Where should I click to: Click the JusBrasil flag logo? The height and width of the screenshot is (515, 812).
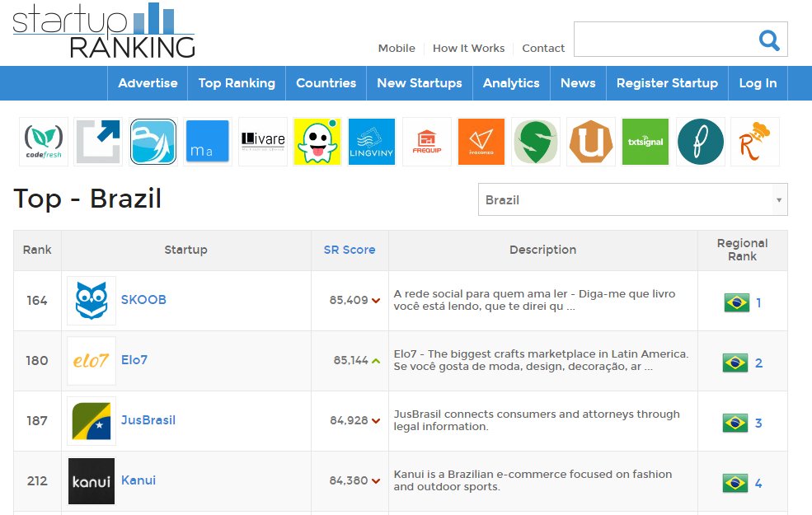[92, 421]
